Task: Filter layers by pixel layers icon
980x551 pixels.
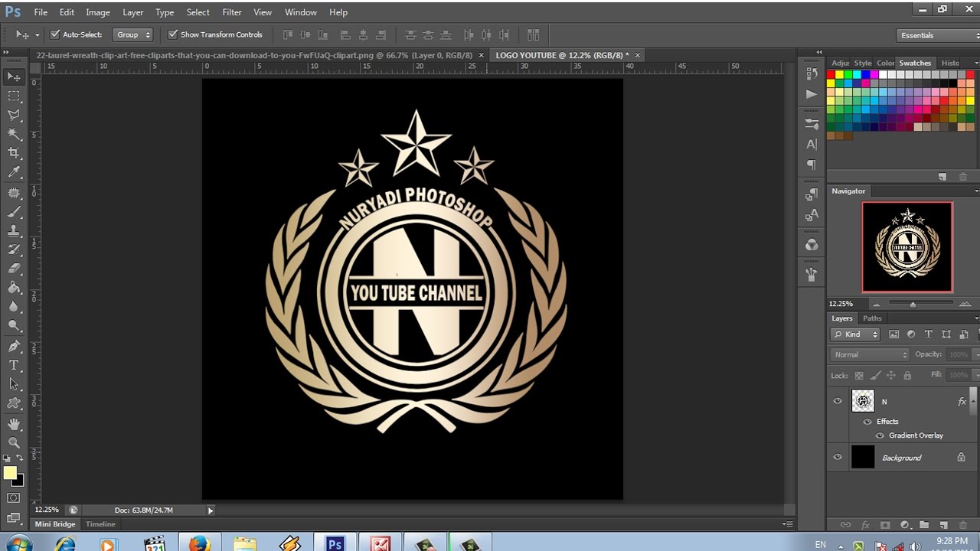Action: pos(893,334)
